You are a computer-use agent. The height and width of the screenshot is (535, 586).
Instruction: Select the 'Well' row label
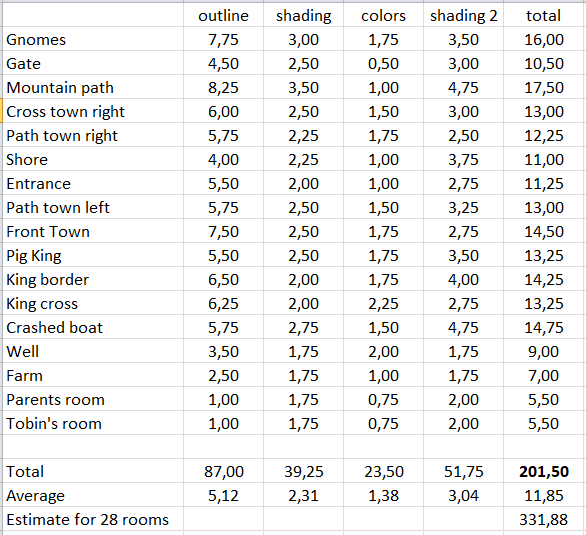(93, 351)
